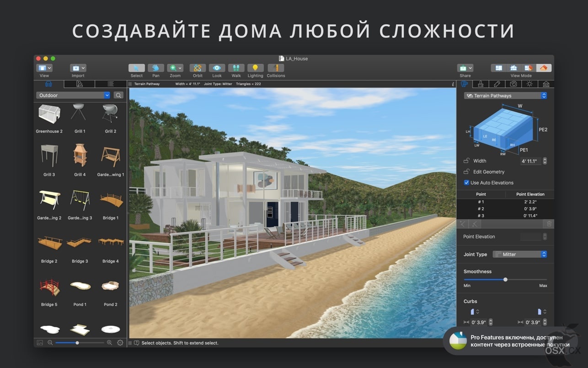Toggle the Width lock icon
This screenshot has width=588, height=368.
click(466, 161)
